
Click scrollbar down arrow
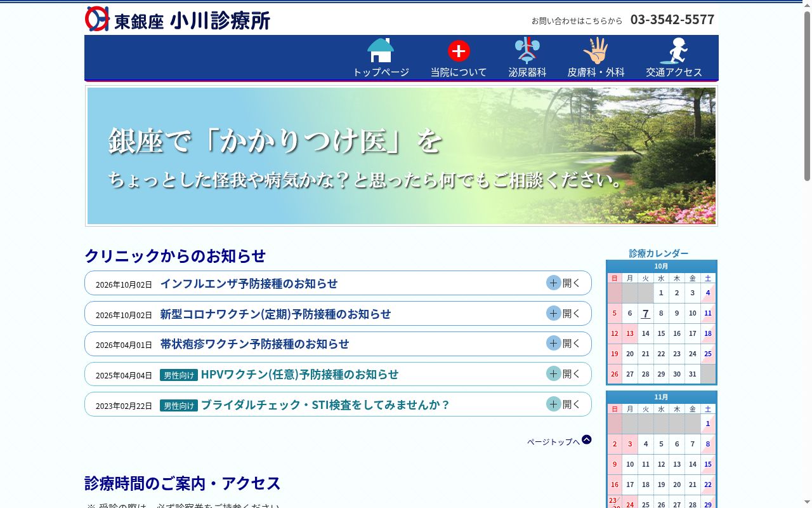click(x=807, y=503)
